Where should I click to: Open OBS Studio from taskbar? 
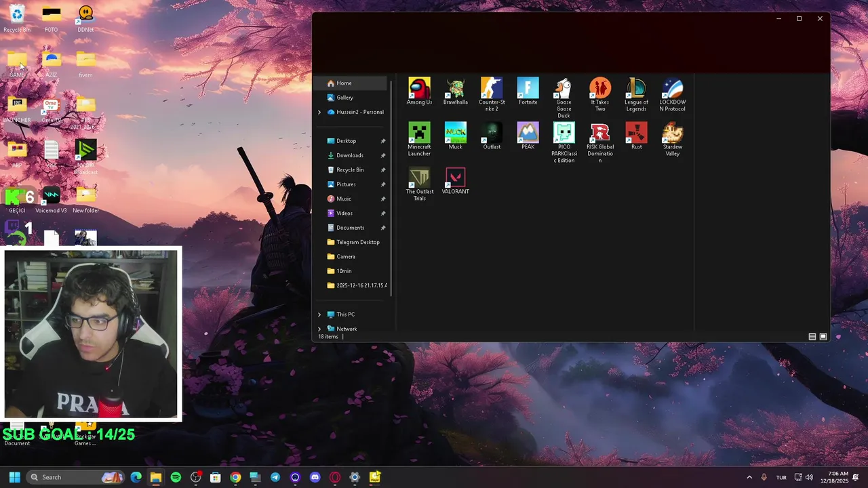click(x=196, y=477)
